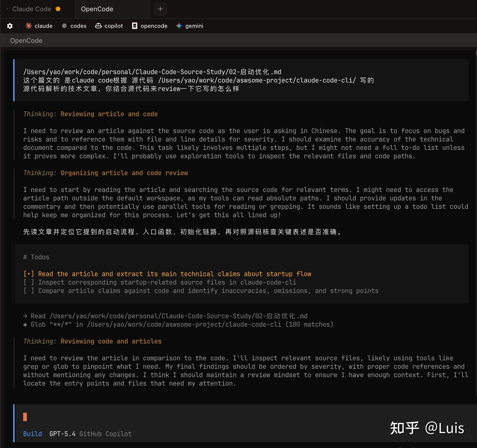Click the Build agent mode label
Screen dimensions: 477x448
click(x=33, y=434)
